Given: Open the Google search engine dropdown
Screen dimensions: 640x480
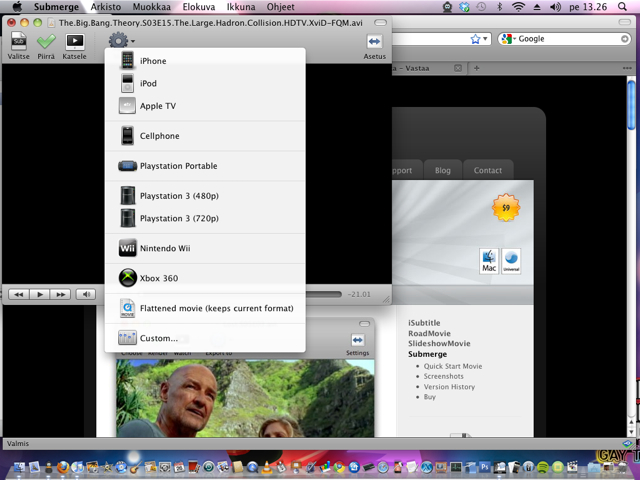Looking at the screenshot, I should pyautogui.click(x=509, y=39).
